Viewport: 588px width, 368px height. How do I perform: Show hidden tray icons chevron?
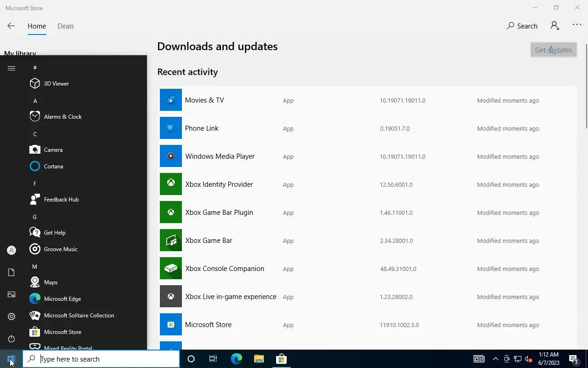click(x=495, y=359)
